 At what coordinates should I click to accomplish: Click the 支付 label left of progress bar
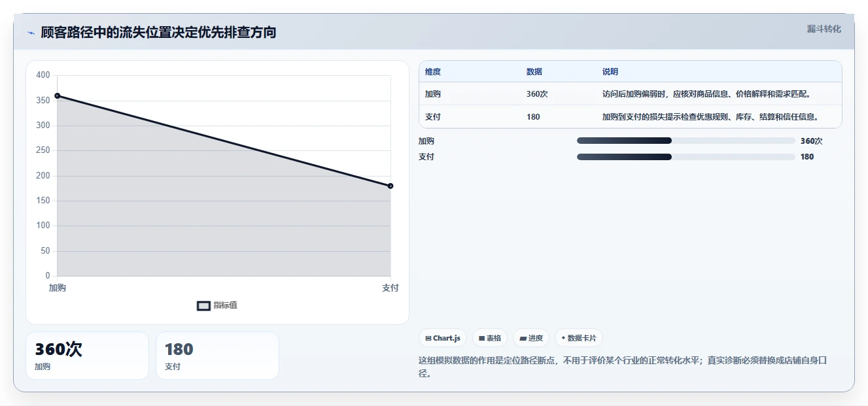point(426,157)
